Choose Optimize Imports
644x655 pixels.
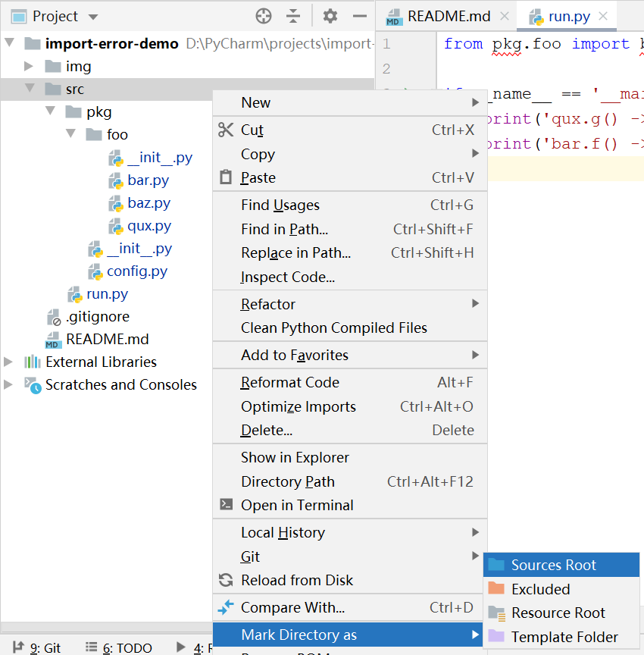click(350, 406)
